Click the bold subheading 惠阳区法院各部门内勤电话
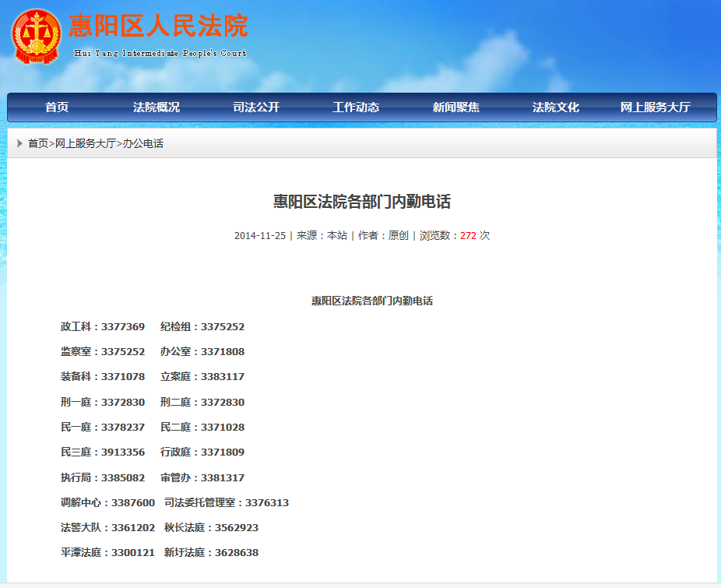721x588 pixels. click(372, 301)
